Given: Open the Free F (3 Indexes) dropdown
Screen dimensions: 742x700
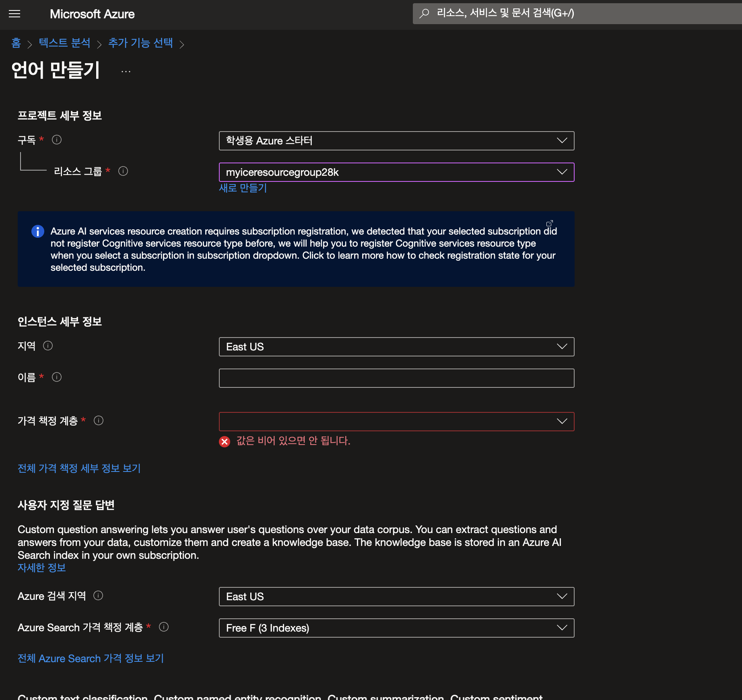Looking at the screenshot, I should point(396,628).
